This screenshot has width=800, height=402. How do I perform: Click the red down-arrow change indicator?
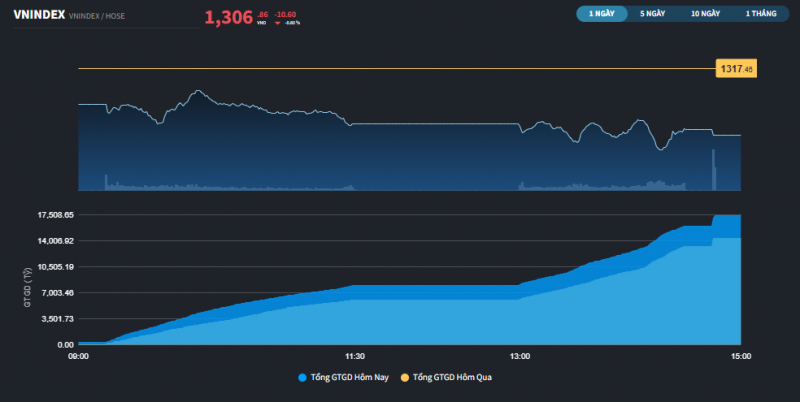[x=277, y=21]
